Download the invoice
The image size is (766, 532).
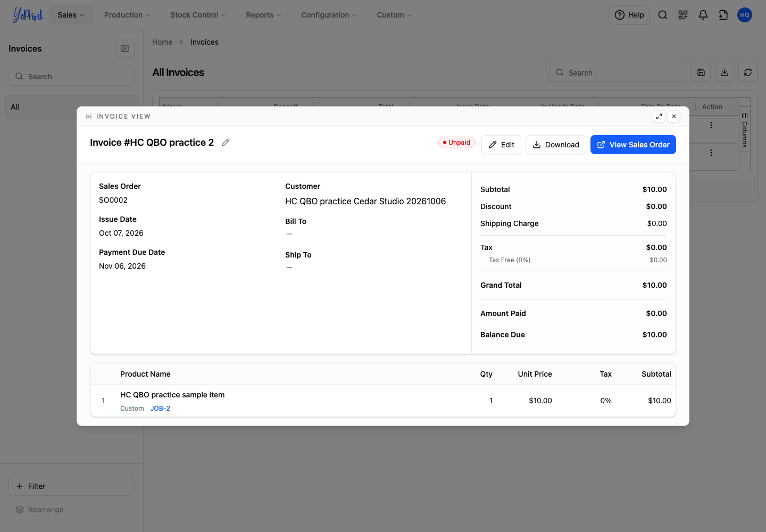tap(556, 145)
